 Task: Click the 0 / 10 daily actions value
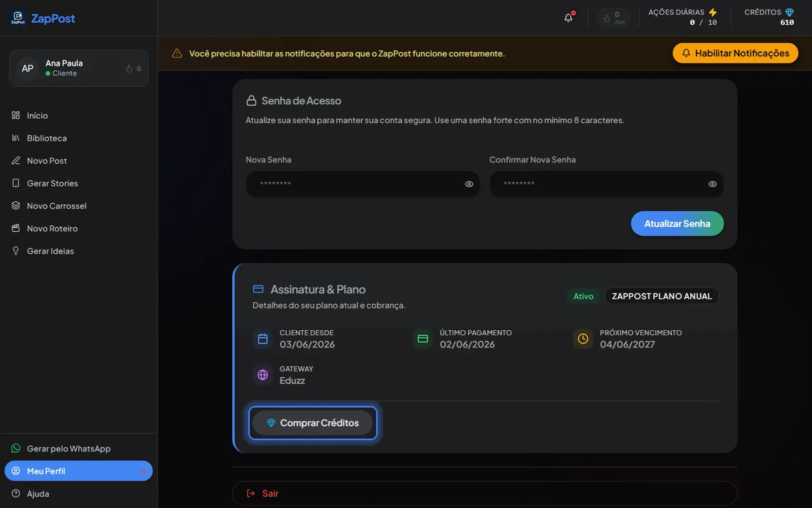(x=704, y=23)
